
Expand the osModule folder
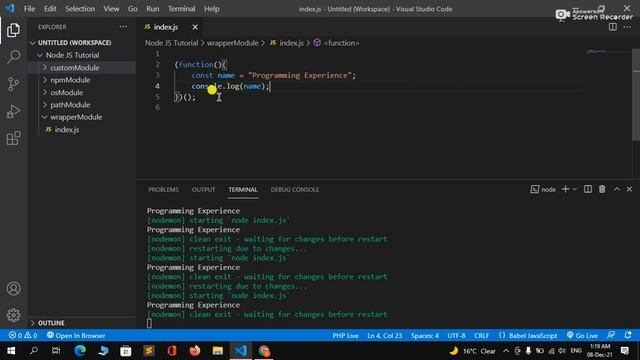(82, 92)
